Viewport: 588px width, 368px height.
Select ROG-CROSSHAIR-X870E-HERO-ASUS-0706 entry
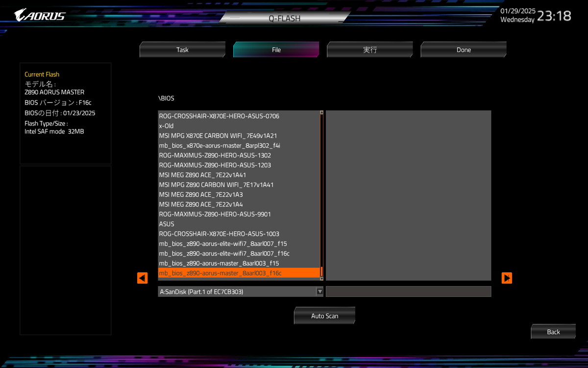click(239, 116)
